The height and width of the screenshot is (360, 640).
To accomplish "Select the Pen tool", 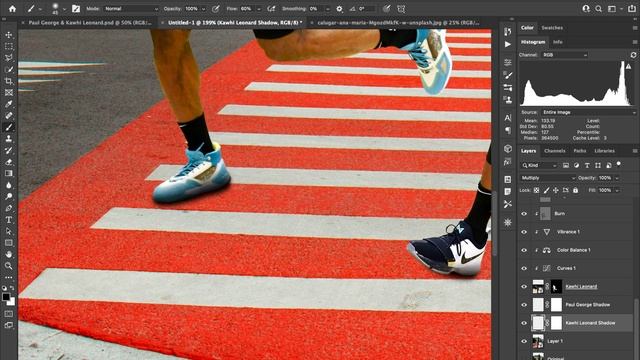I will [9, 208].
